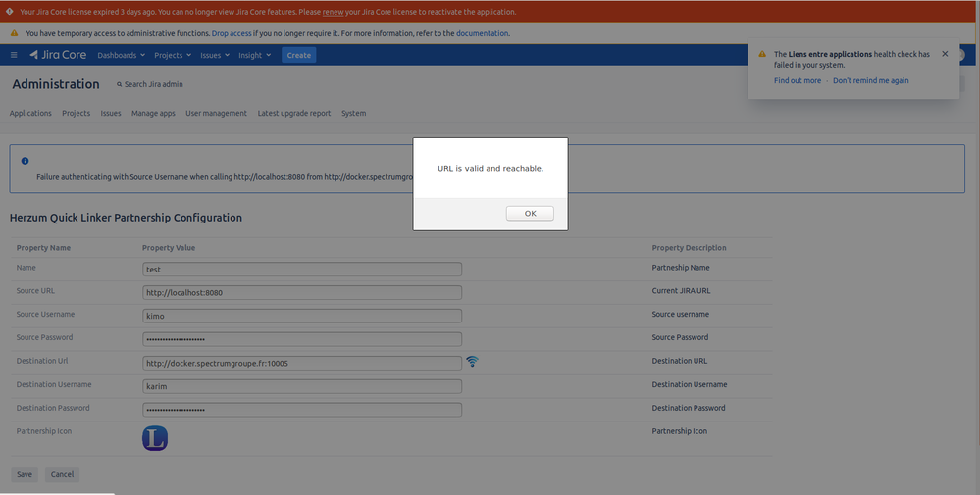
Task: Click the Source Username input field
Action: tap(302, 316)
